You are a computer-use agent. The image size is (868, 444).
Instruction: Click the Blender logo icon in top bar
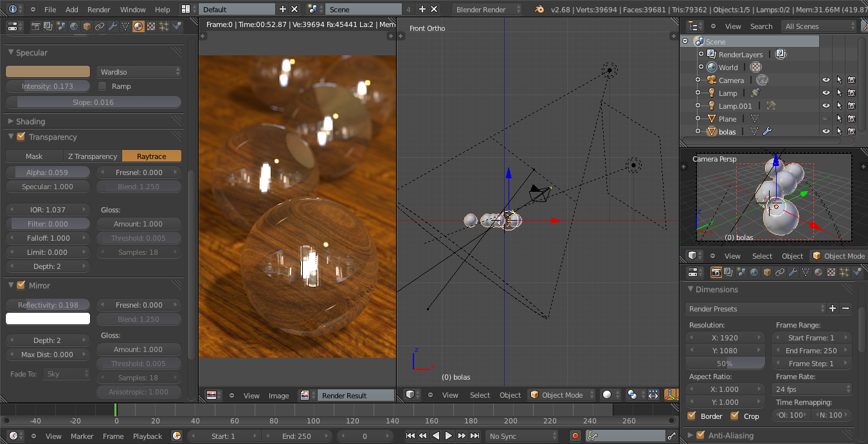[x=539, y=10]
